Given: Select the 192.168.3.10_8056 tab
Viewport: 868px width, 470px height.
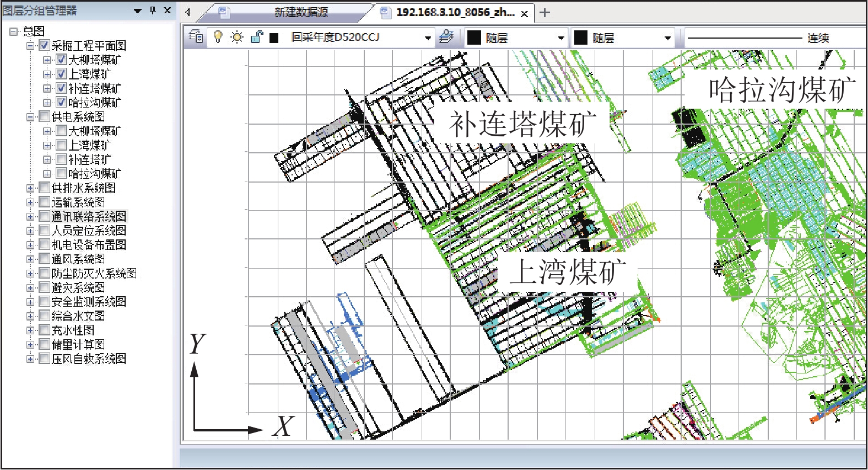Looking at the screenshot, I should [455, 13].
